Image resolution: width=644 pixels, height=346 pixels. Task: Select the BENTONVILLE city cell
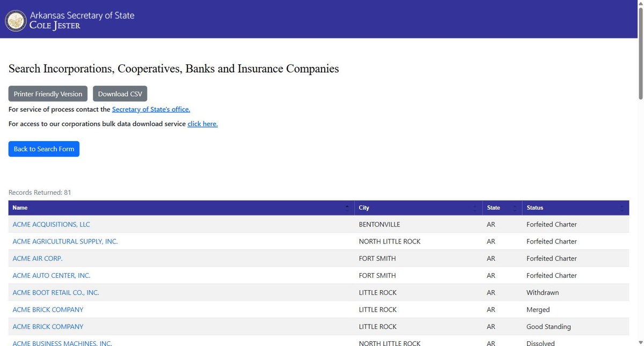click(418, 224)
